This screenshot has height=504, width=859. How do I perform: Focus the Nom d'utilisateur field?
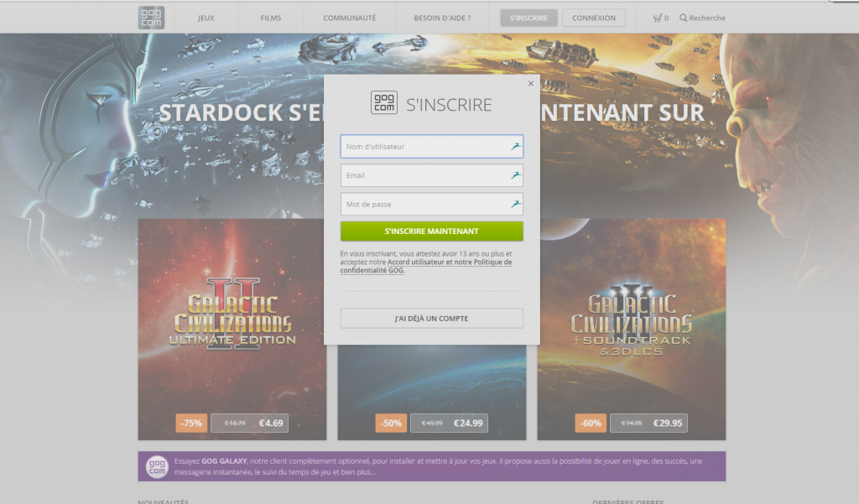pos(424,147)
